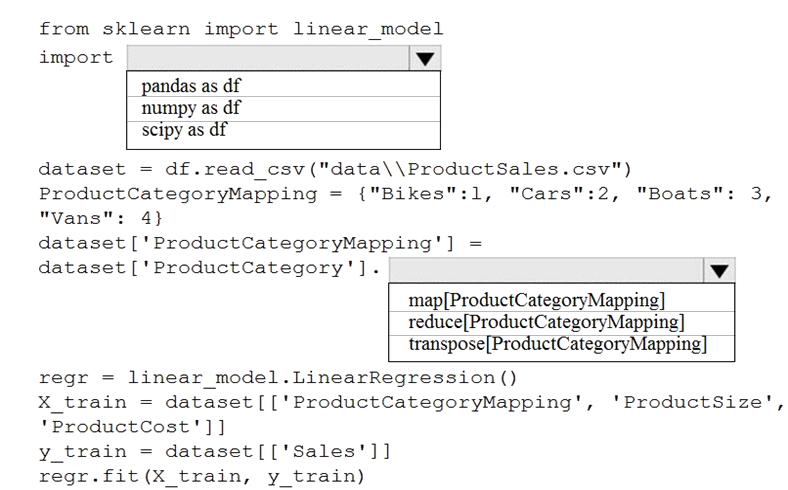Click the empty import selection field
The width and height of the screenshot is (788, 490).
tap(268, 58)
